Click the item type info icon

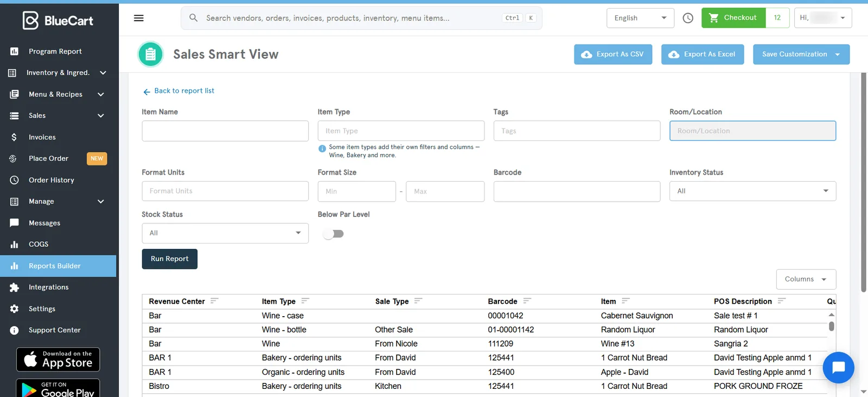coord(322,149)
